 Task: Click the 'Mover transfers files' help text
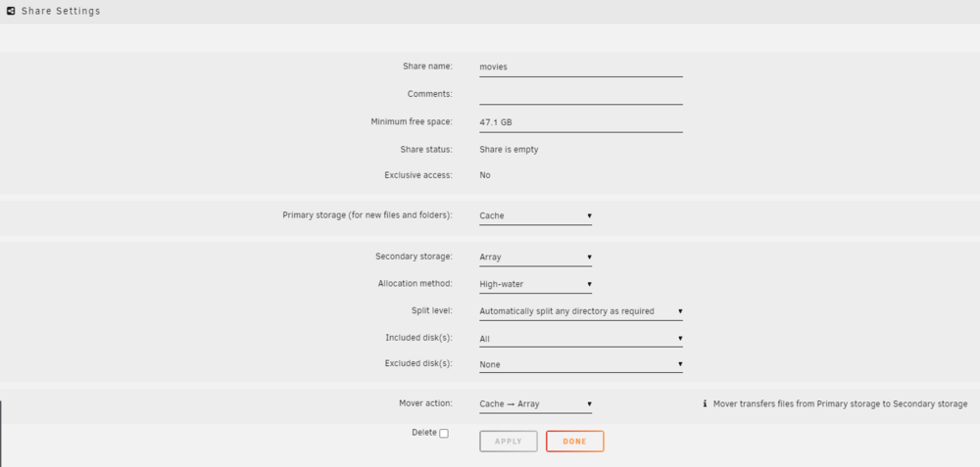pos(841,404)
